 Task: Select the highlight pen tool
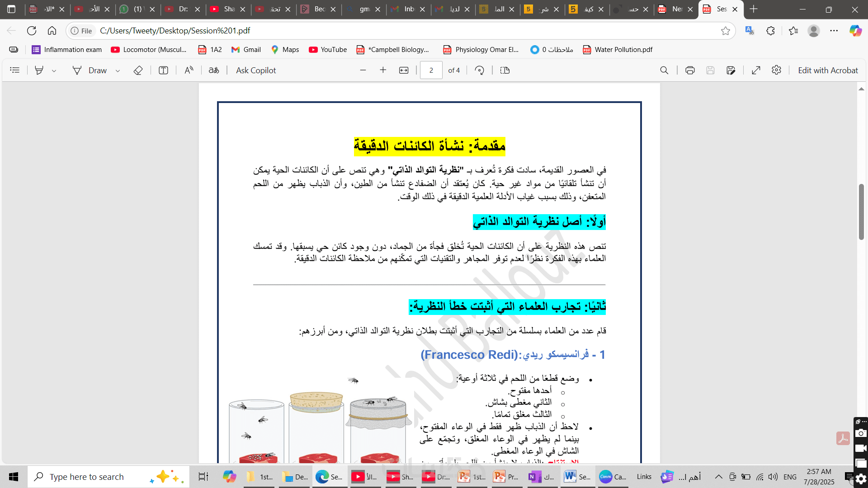(39, 70)
